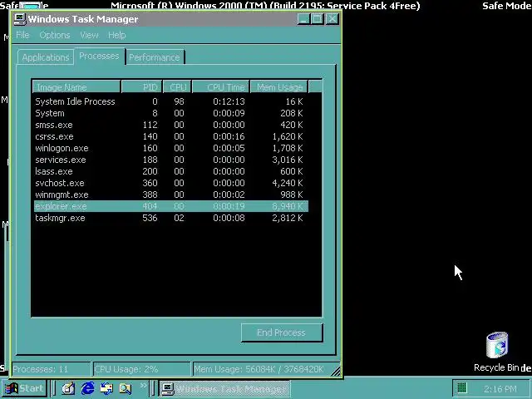Switch to the Performance tab
Image resolution: width=532 pixels, height=399 pixels.
click(155, 57)
